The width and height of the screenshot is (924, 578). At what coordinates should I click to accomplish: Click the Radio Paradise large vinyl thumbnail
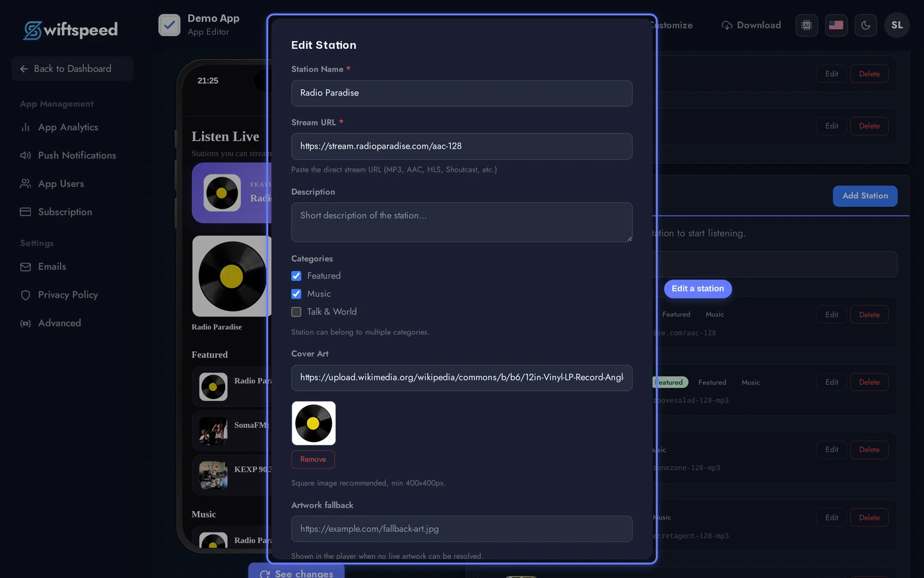[231, 276]
